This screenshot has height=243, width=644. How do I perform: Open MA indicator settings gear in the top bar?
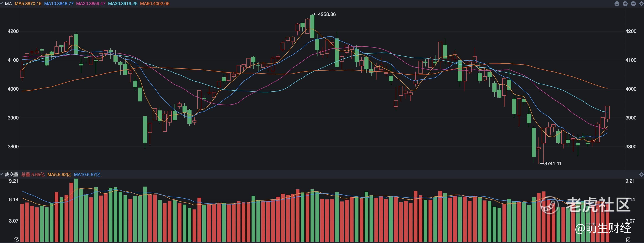642,4
